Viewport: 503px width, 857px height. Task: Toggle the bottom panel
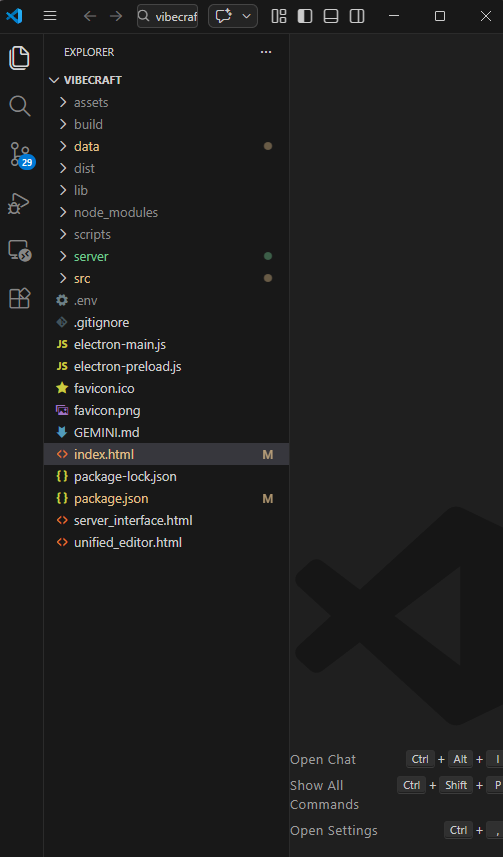pyautogui.click(x=331, y=16)
